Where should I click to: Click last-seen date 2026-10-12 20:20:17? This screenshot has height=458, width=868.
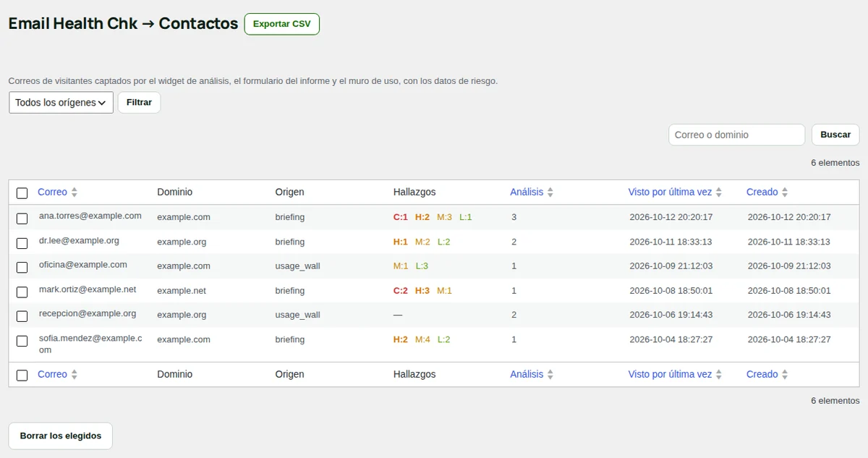pos(671,217)
